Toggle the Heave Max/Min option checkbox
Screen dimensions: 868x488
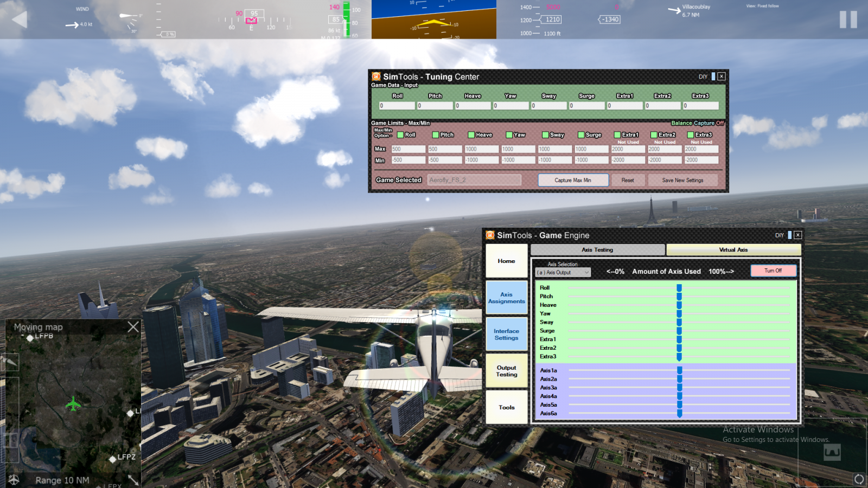tap(471, 135)
